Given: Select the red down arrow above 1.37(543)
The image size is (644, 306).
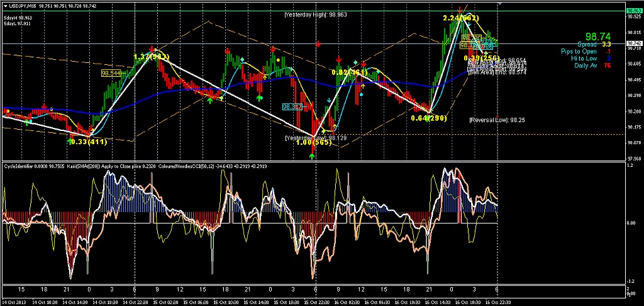Looking at the screenshot, I should click(152, 48).
